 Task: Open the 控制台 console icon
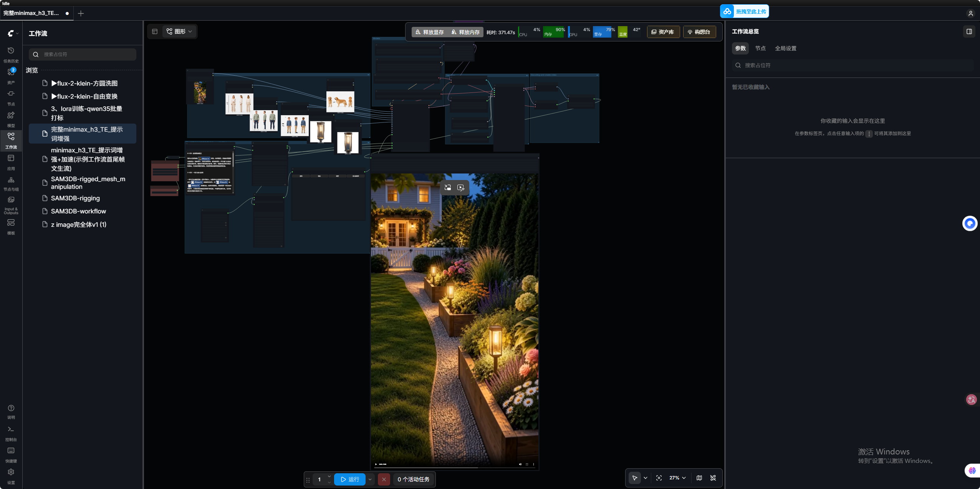tap(11, 433)
